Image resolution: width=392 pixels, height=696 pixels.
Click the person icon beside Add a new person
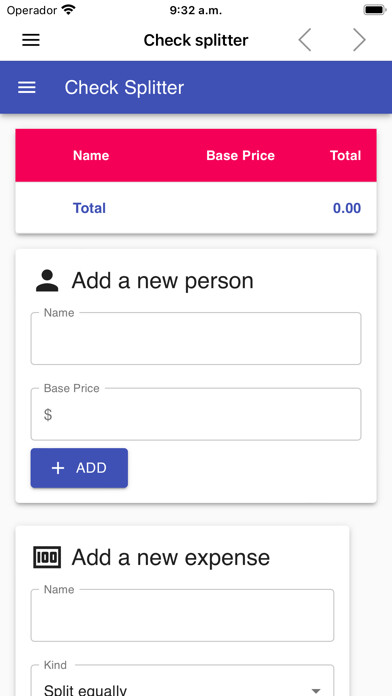[47, 281]
